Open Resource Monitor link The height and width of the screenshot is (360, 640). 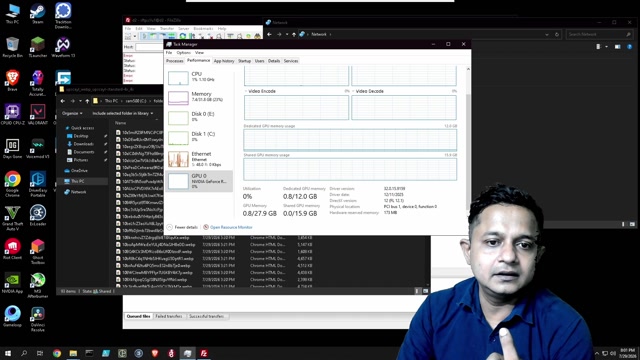click(x=228, y=227)
